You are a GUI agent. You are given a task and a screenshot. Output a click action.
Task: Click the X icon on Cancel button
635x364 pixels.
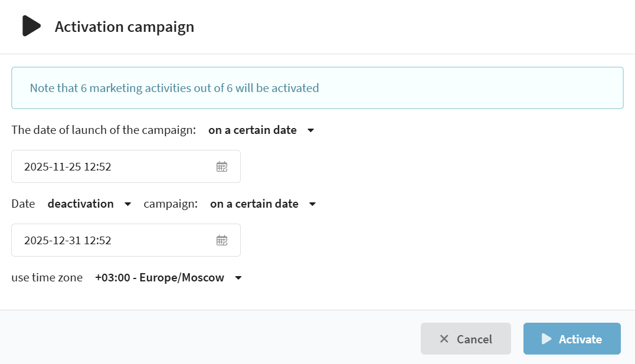[444, 339]
